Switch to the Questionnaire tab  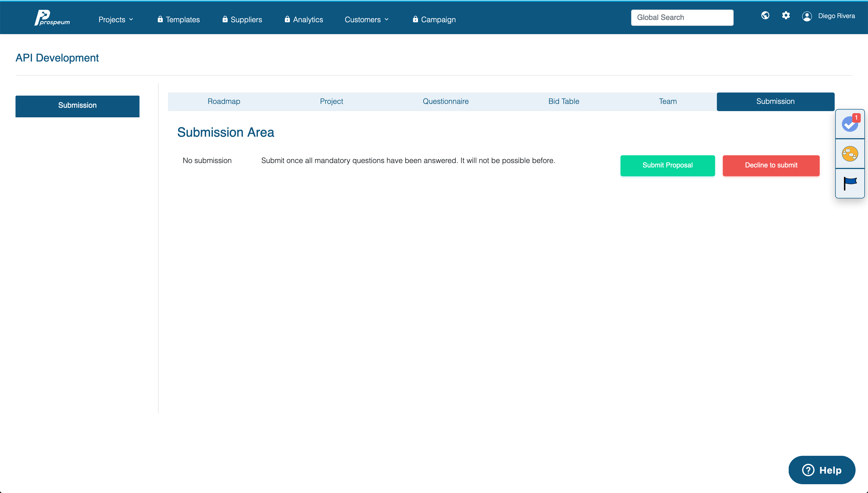(446, 102)
